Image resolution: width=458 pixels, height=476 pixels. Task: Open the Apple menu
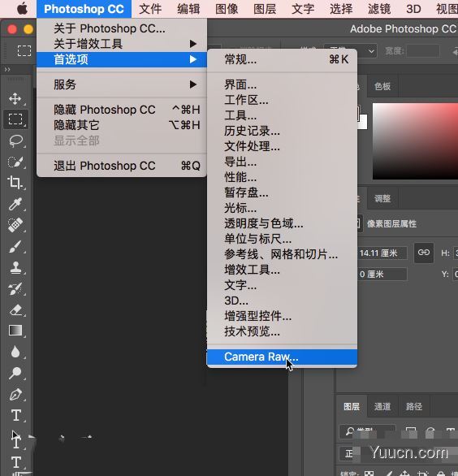pos(22,9)
